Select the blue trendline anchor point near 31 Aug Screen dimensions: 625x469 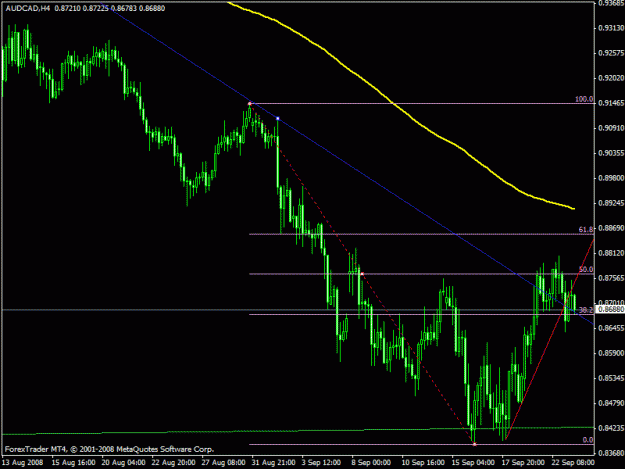tap(278, 118)
